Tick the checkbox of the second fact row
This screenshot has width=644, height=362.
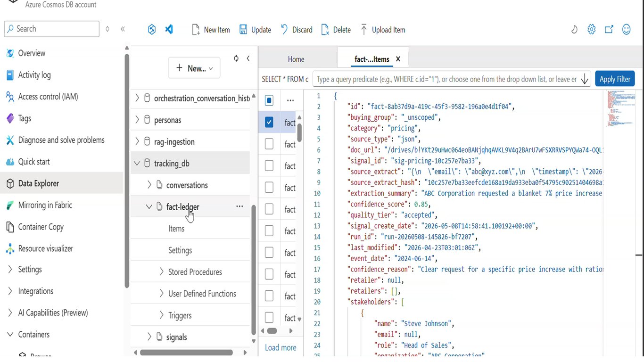[x=269, y=144]
